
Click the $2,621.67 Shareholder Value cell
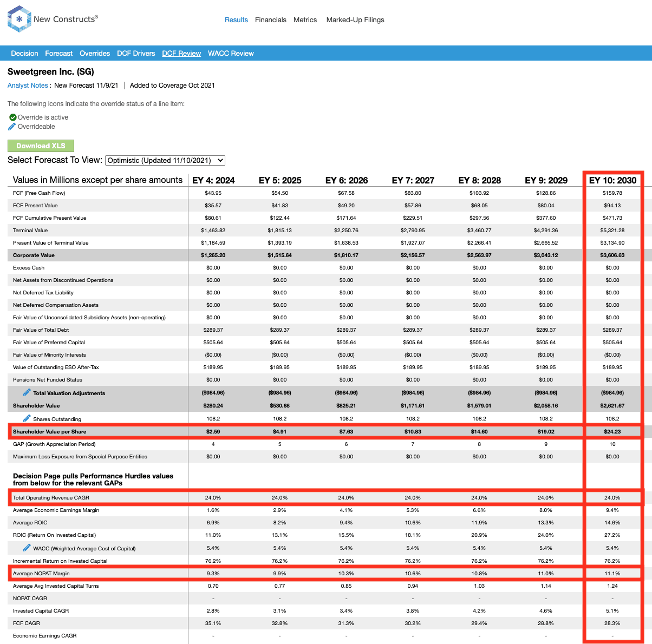pos(612,406)
